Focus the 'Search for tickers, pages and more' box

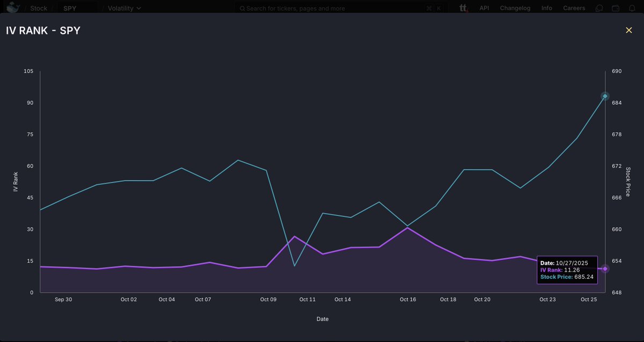(x=341, y=9)
